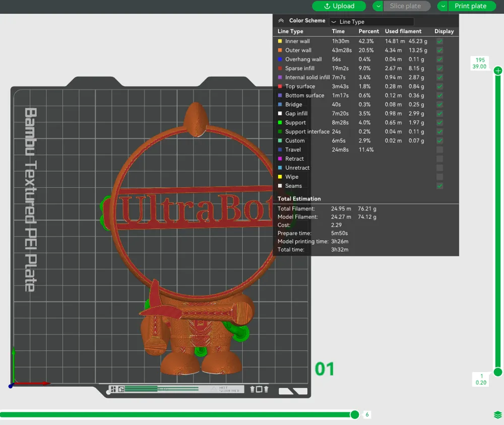The width and height of the screenshot is (504, 425).
Task: Enable Travel moves display checkbox
Action: click(x=439, y=150)
